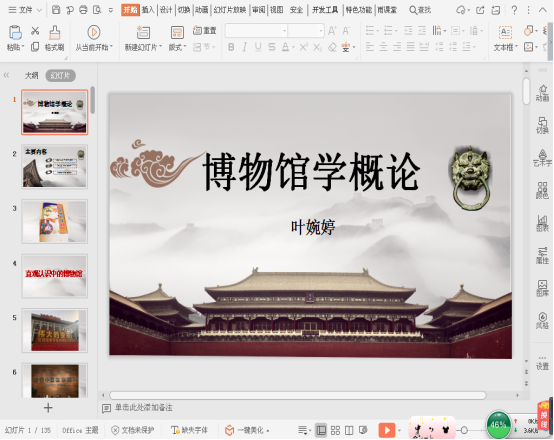Open the animation panel in right sidebar
The height and width of the screenshot is (440, 554).
(x=542, y=93)
